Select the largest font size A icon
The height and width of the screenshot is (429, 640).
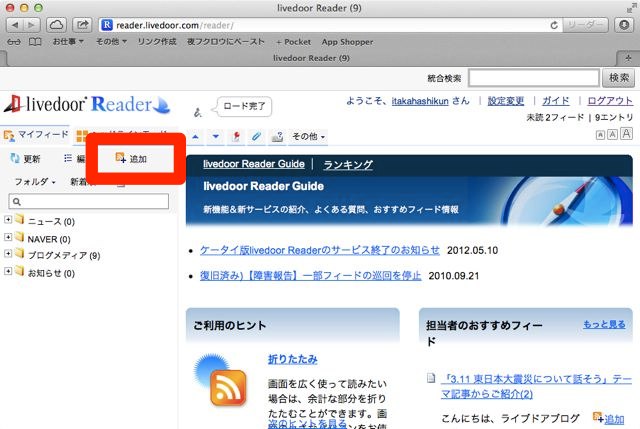point(627,133)
